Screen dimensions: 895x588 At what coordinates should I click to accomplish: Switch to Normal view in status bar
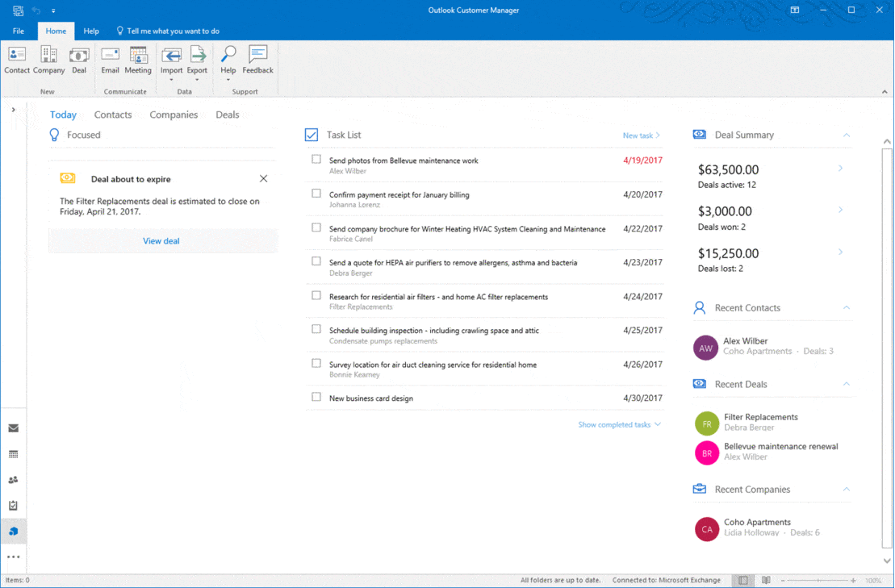(x=742, y=580)
